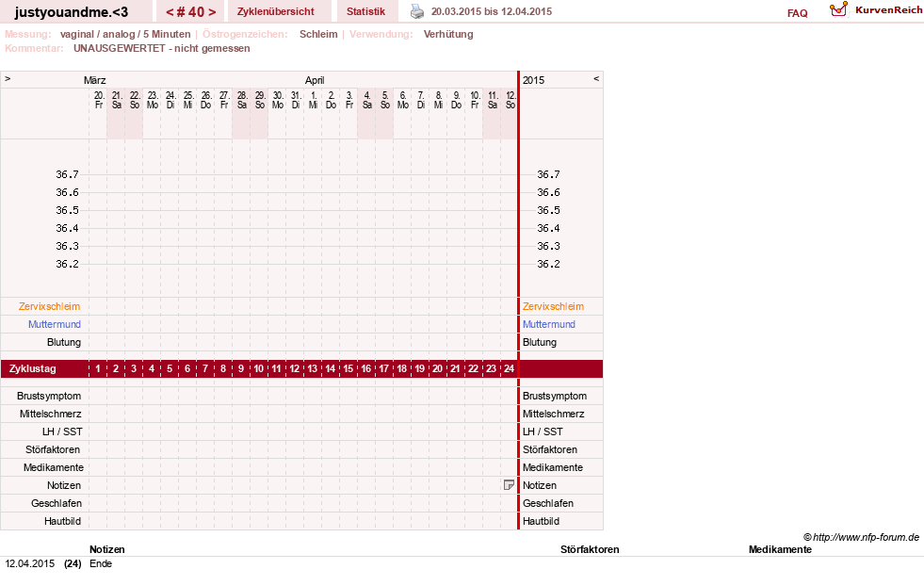
Task: Click the date column header 1. Mi
Action: (x=314, y=100)
